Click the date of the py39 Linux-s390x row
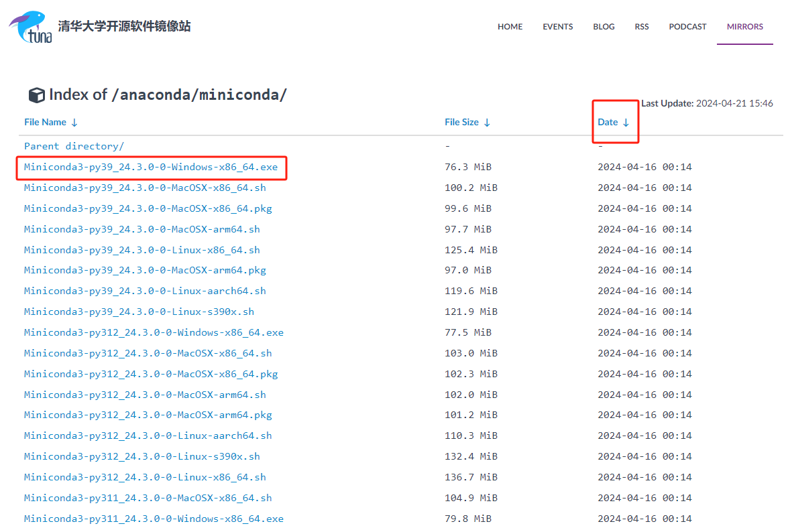Image resolution: width=788 pixels, height=532 pixels. [644, 312]
